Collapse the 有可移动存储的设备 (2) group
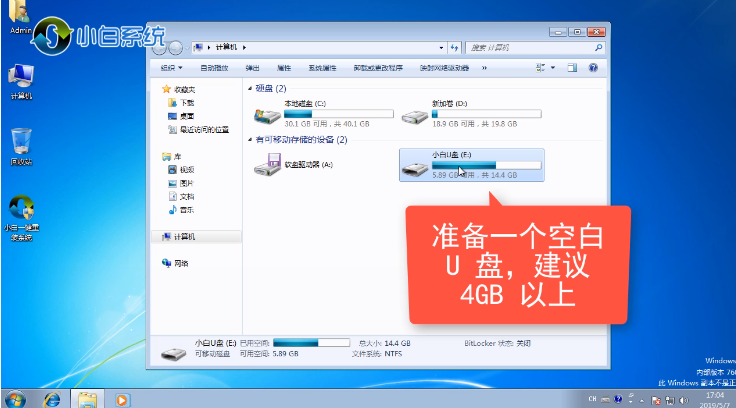736x408 pixels. tap(250, 139)
